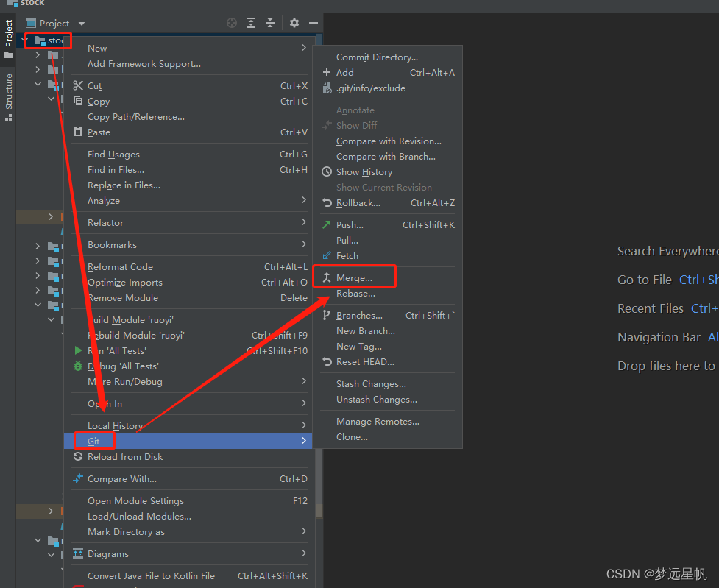The height and width of the screenshot is (588, 719).
Task: Choose Unstash Changes menu item
Action: [388, 400]
